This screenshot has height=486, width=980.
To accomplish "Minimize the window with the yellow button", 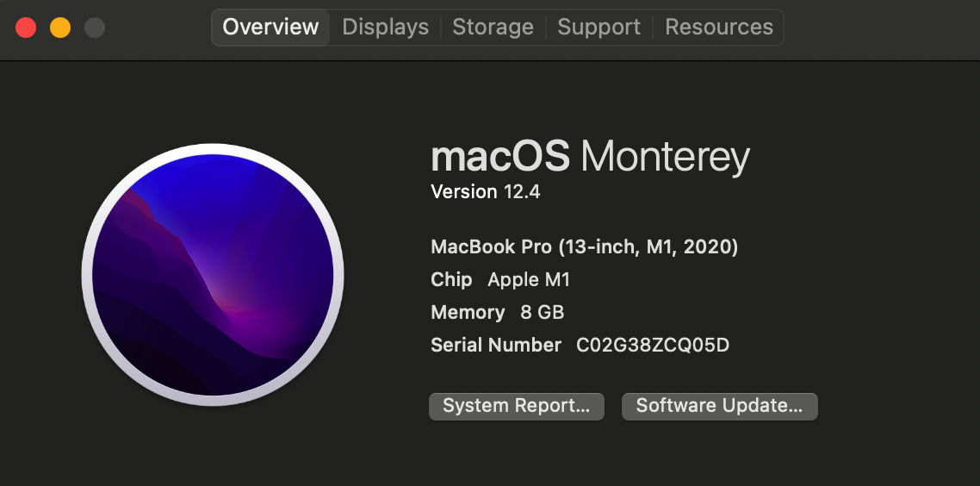I will [60, 28].
